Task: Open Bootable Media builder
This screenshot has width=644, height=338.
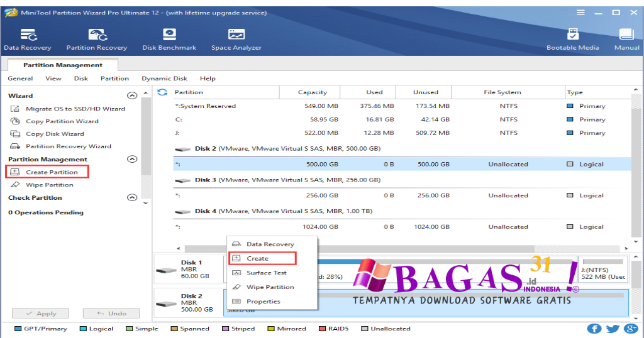Action: [572, 40]
